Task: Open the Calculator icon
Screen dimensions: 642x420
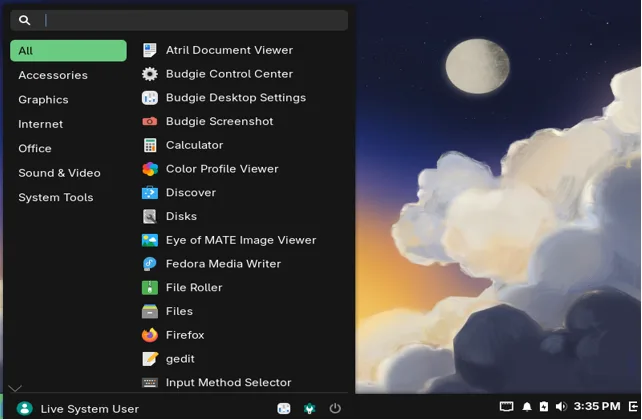Action: tap(149, 145)
